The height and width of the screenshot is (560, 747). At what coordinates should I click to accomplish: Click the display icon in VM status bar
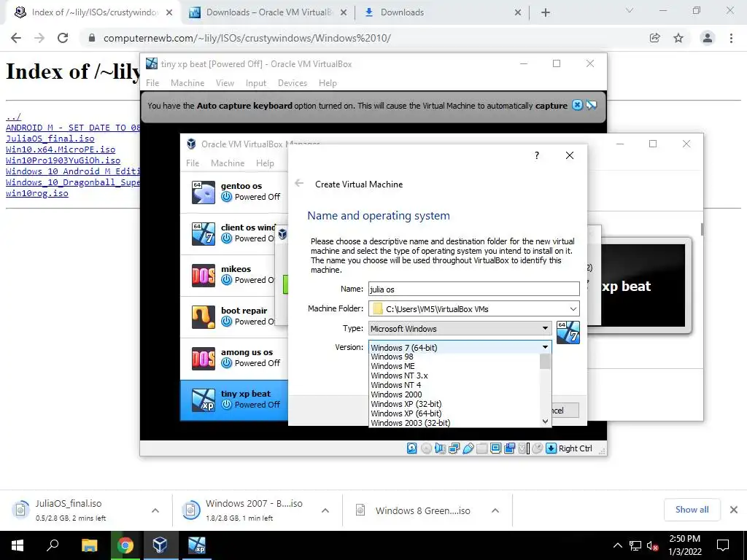pyautogui.click(x=495, y=448)
